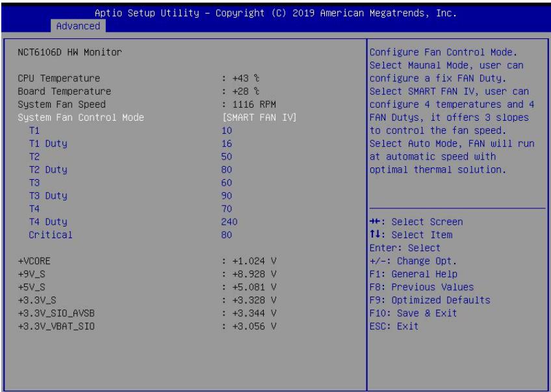Click the Critical temperature value 80
The height and width of the screenshot is (392, 551).
click(x=227, y=235)
